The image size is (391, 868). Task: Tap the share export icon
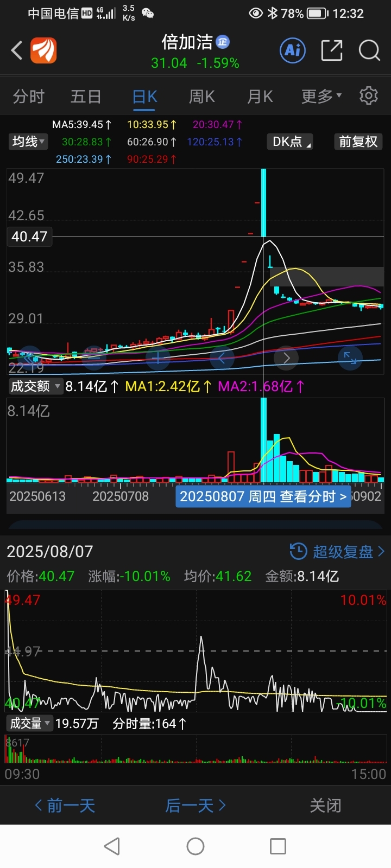(332, 51)
